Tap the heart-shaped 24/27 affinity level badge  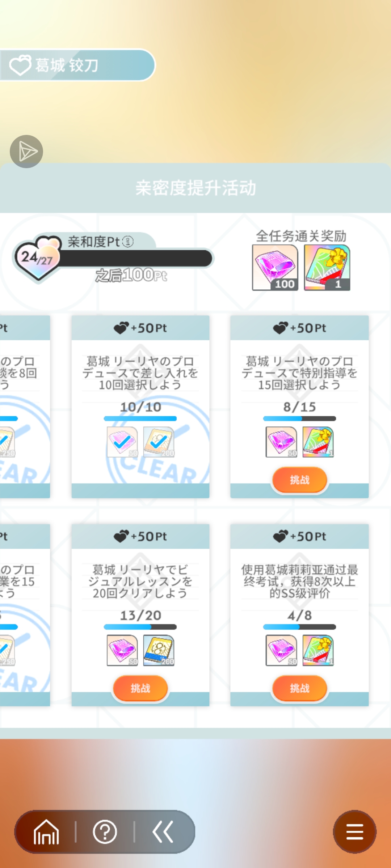[37, 258]
